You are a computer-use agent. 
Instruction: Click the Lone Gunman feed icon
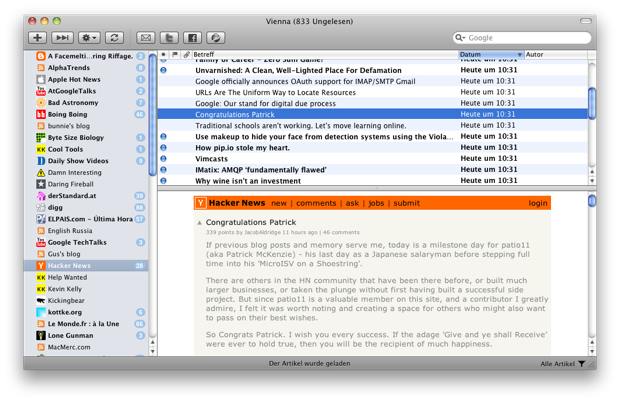[41, 336]
